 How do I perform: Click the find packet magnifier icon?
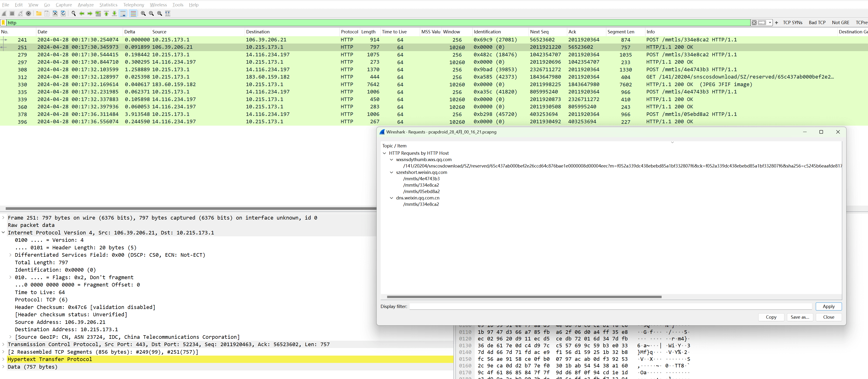[73, 13]
